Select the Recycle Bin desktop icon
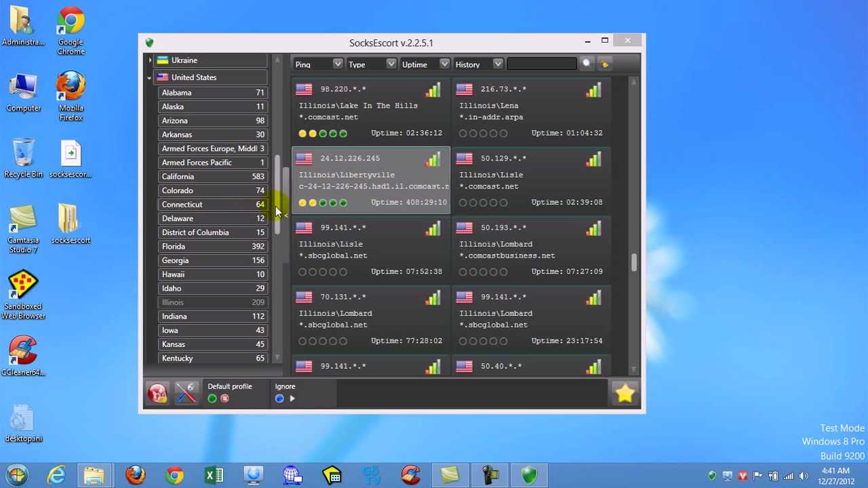Viewport: 868px width, 488px height. point(23,158)
